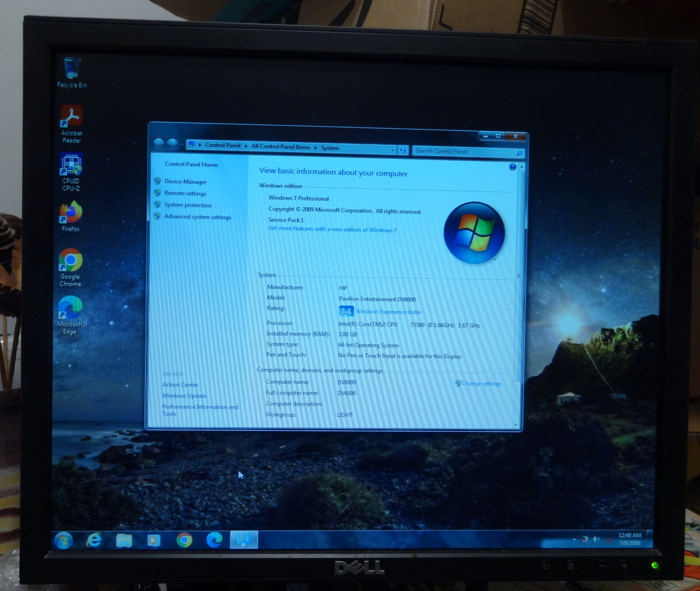
Task: Maximize the System window
Action: point(498,136)
